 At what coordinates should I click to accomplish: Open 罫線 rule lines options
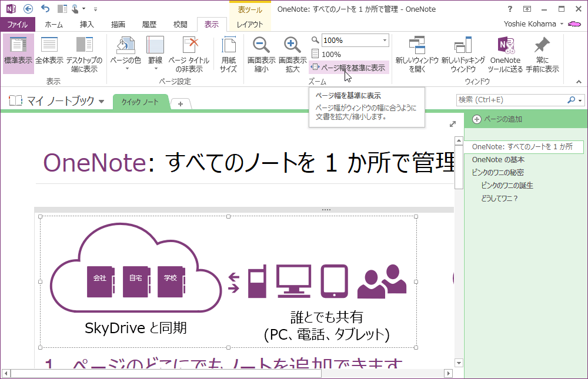click(155, 53)
